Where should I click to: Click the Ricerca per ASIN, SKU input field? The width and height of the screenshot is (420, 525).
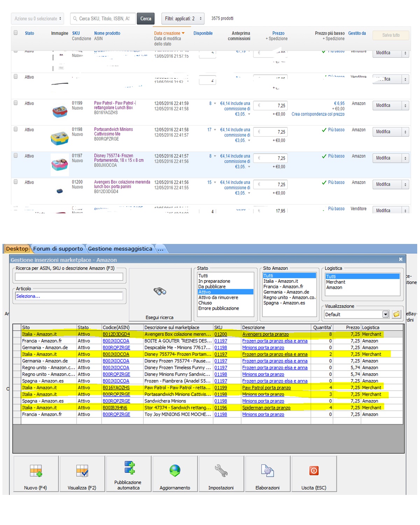[69, 276]
